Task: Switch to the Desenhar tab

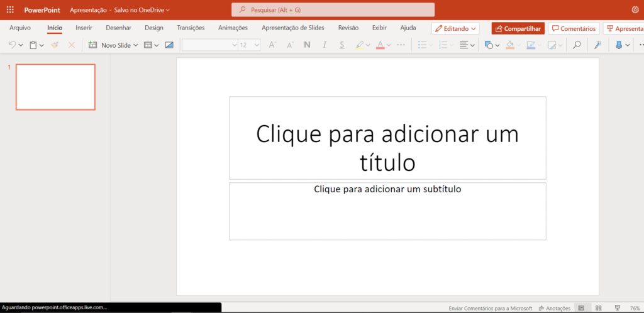Action: (119, 28)
